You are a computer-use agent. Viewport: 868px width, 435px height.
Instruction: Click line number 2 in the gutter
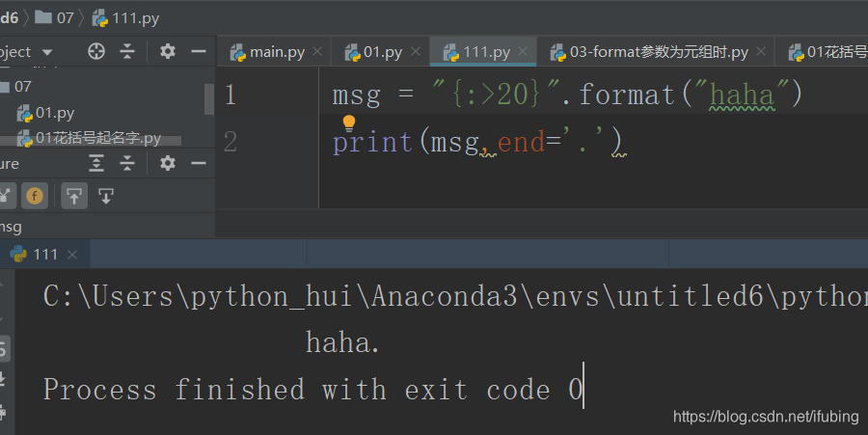231,142
